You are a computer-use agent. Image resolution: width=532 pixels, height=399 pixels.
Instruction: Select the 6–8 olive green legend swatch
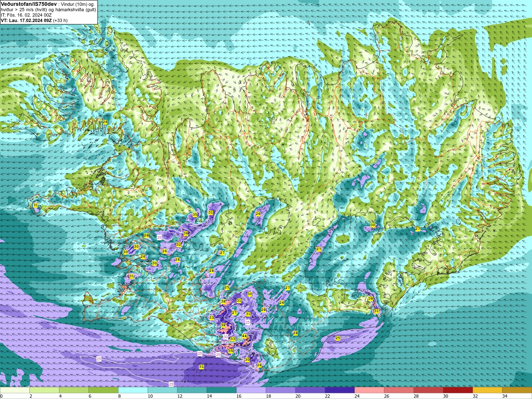tap(103, 390)
